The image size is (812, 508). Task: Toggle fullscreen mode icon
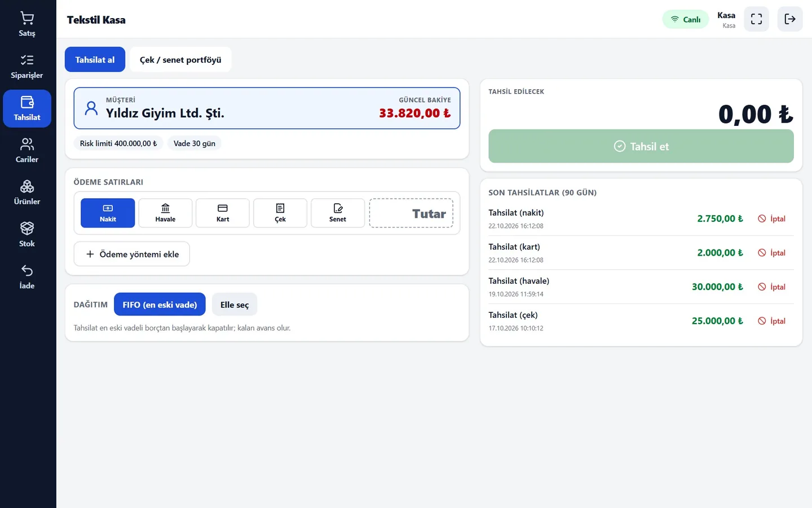[756, 19]
